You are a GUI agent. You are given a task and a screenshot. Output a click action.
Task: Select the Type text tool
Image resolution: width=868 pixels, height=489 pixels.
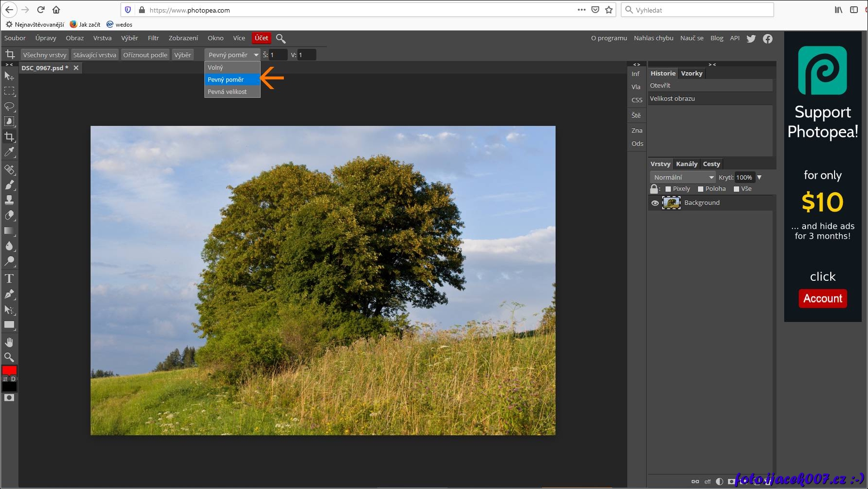pyautogui.click(x=9, y=278)
